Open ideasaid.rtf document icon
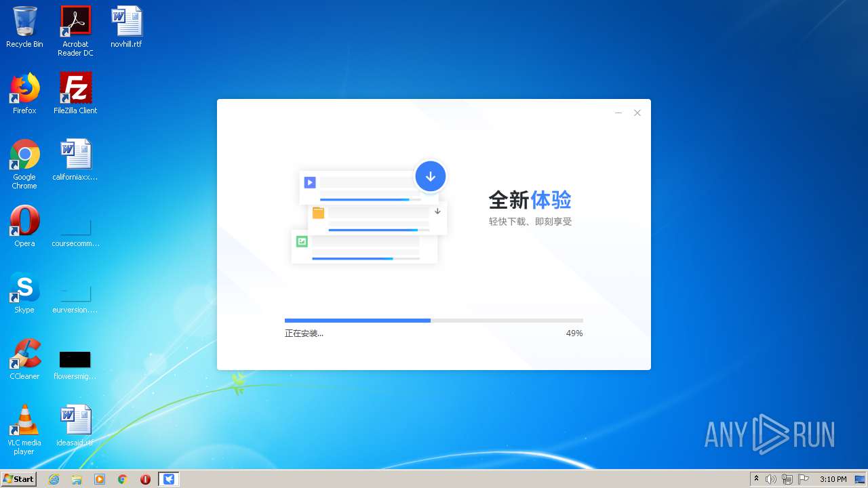This screenshot has height=488, width=868. 75,426
